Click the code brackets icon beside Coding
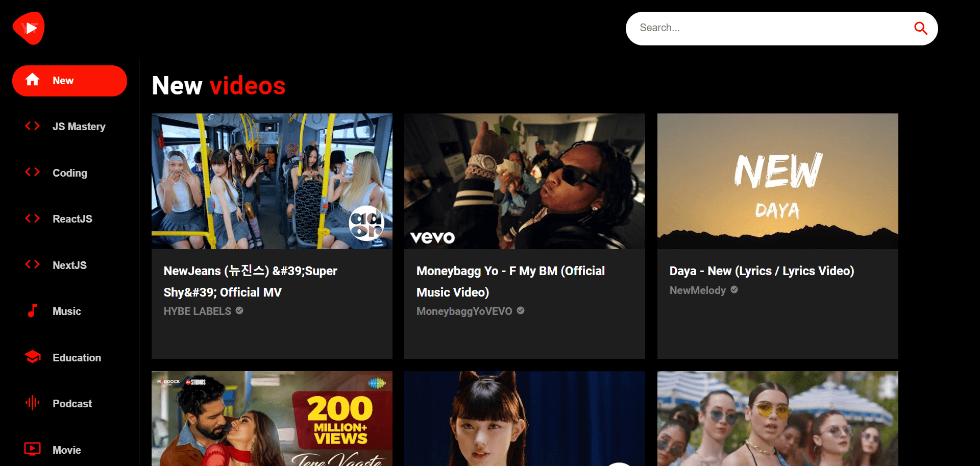Image resolution: width=980 pixels, height=466 pixels. pos(33,172)
